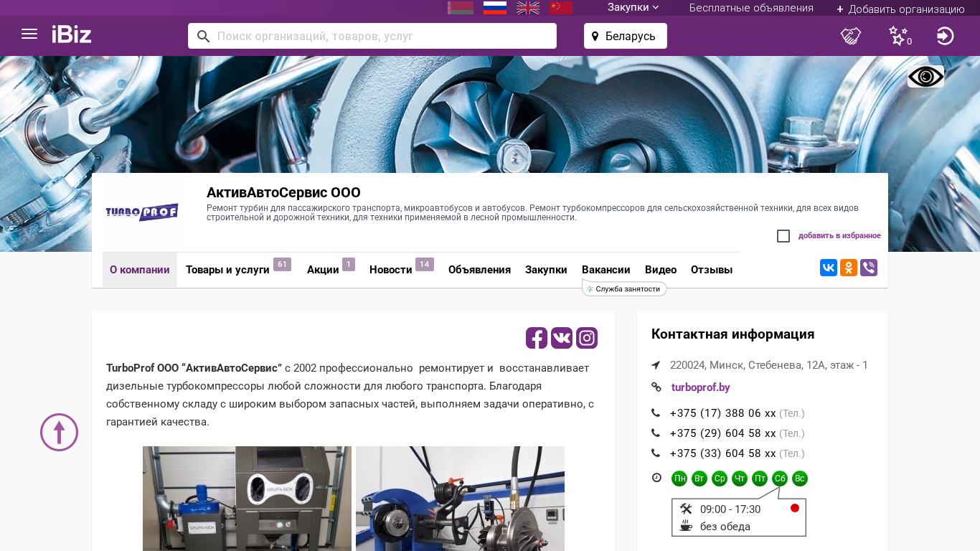The image size is (980, 551).
Task: Toggle the accessibility eye icon
Action: pos(925,77)
